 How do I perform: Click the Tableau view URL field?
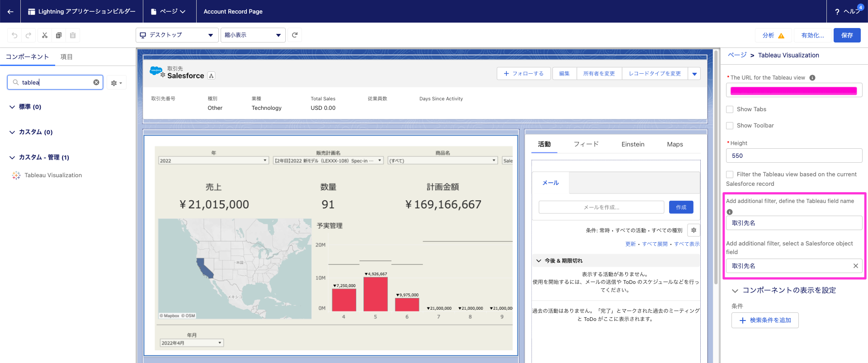794,90
